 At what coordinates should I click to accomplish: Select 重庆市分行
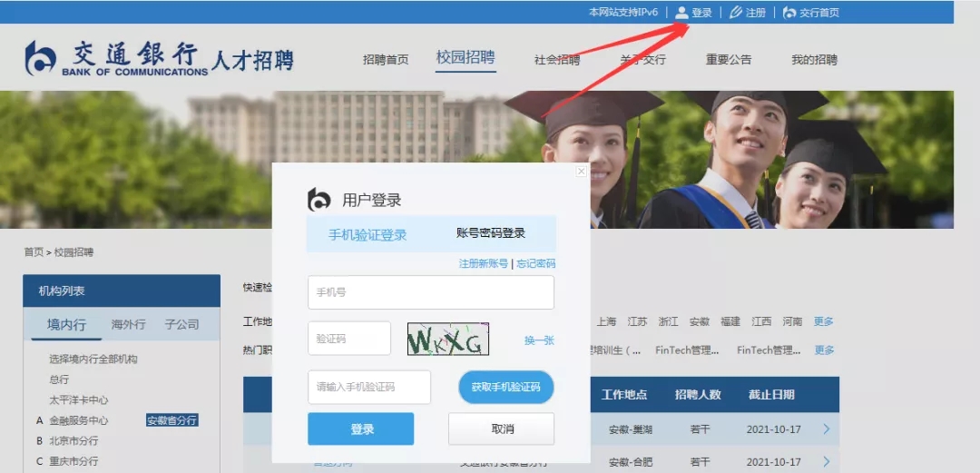pos(73,461)
